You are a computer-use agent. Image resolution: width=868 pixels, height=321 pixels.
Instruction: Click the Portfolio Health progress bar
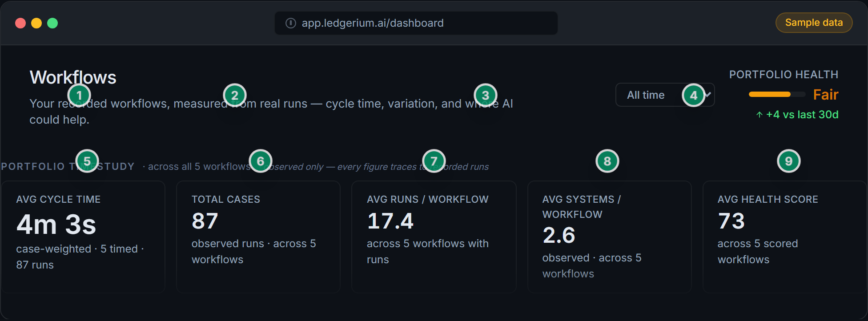point(777,94)
